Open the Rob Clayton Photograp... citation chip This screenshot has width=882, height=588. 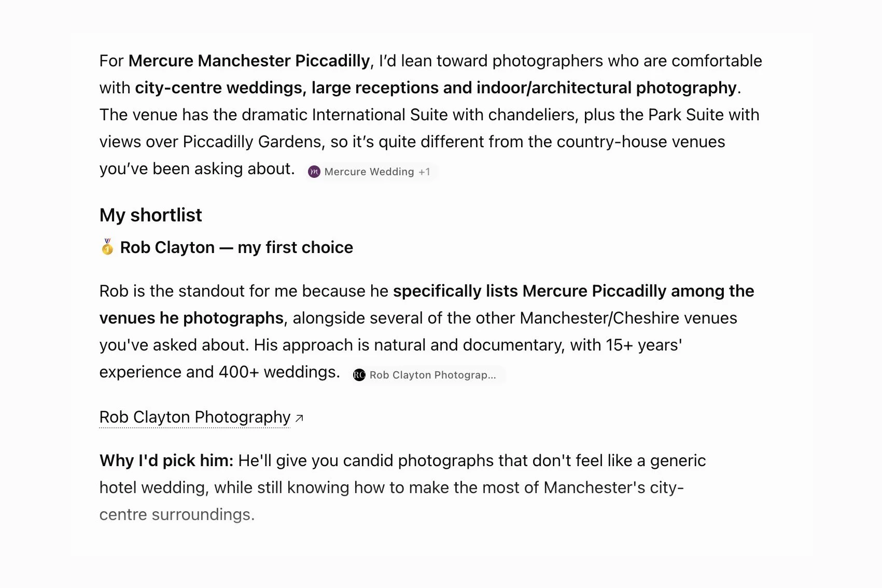pos(427,375)
